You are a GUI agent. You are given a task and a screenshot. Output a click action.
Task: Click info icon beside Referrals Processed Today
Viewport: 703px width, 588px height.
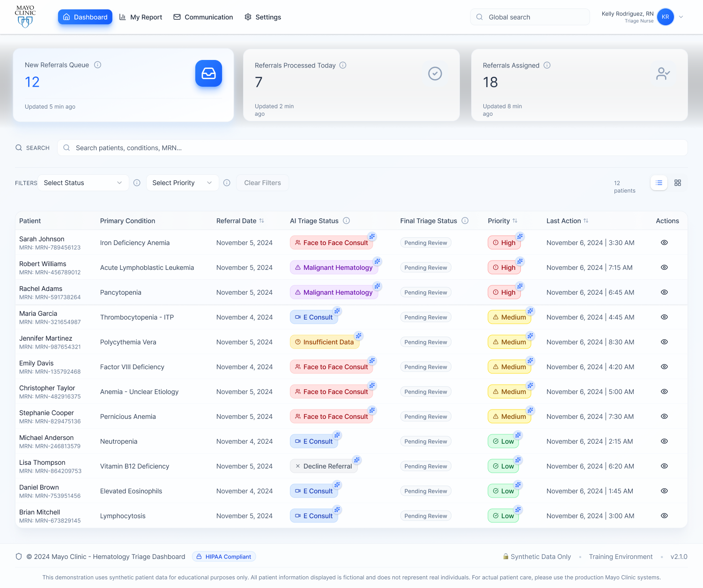(x=343, y=66)
